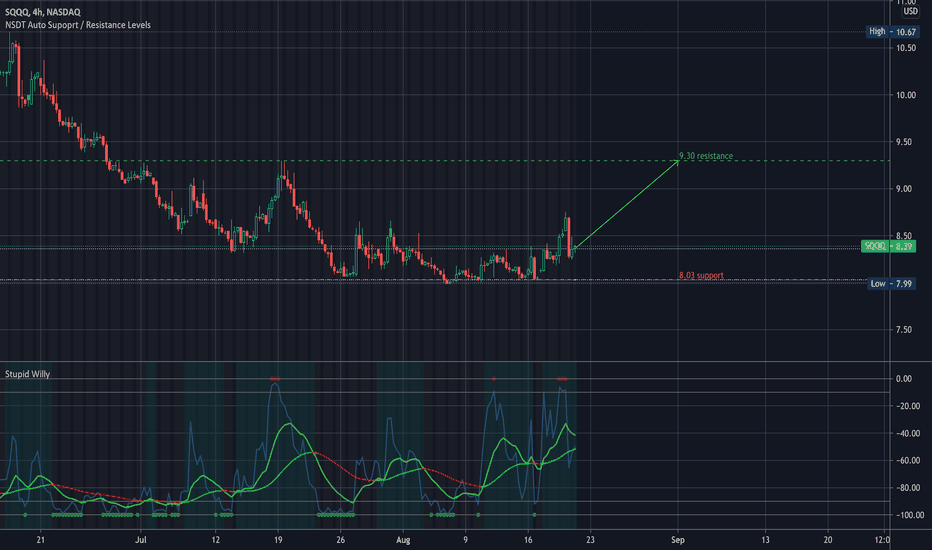932x550 pixels.
Task: Select the green dashed resistance line
Action: (x=445, y=161)
